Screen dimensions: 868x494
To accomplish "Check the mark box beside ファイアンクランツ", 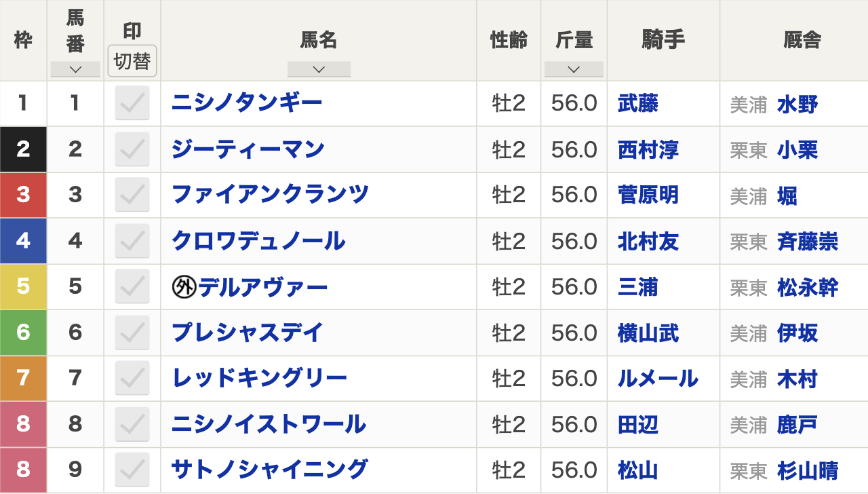I will 132,195.
